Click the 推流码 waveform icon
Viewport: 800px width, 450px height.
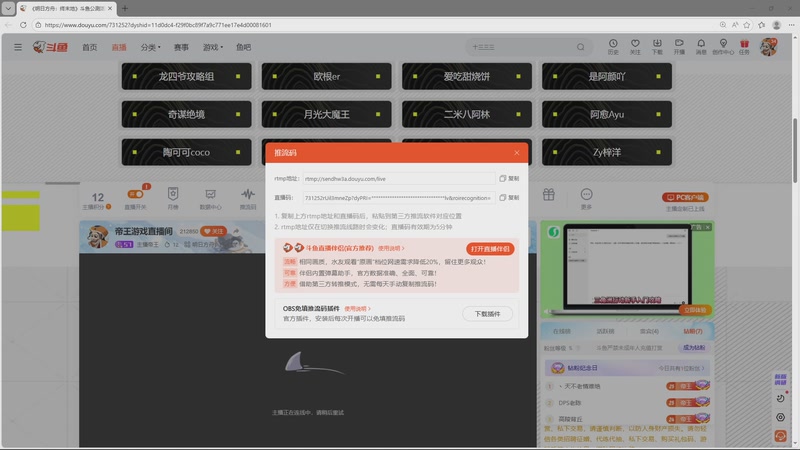tap(248, 198)
